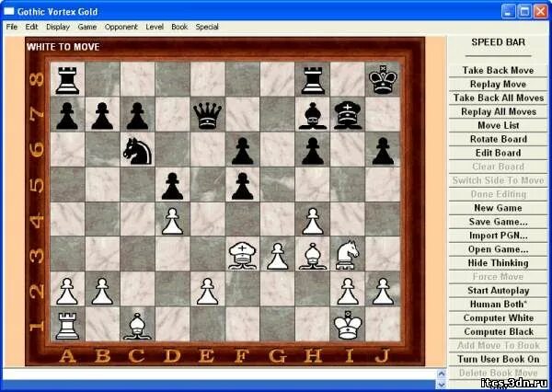552x392 pixels.
Task: Click scrollbar down arrow in status area
Action: 441,385
